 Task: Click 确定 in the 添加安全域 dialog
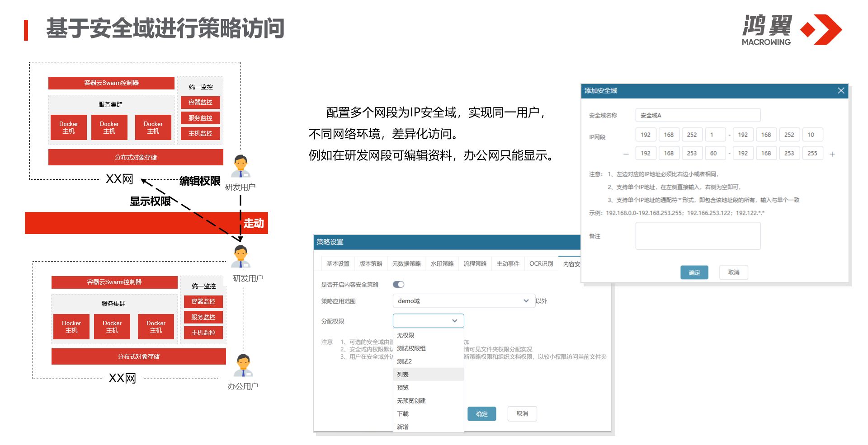pyautogui.click(x=694, y=272)
